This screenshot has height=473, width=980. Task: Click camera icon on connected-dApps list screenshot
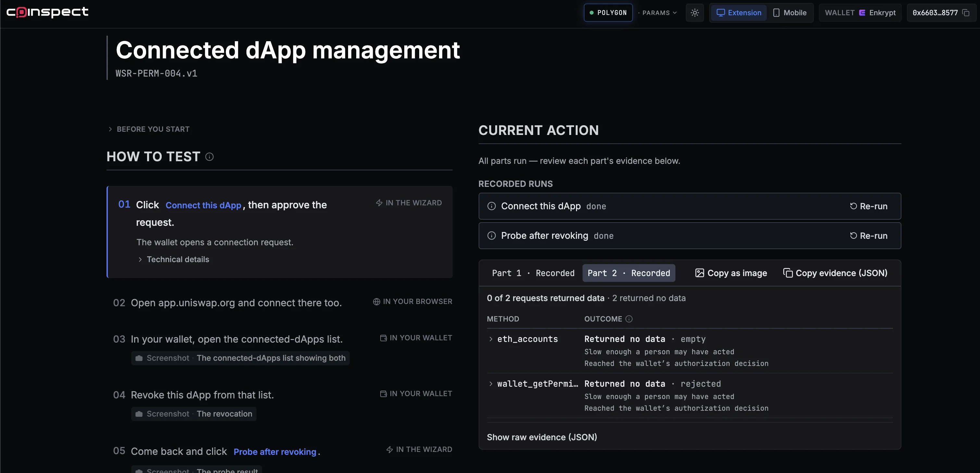pyautogui.click(x=139, y=358)
